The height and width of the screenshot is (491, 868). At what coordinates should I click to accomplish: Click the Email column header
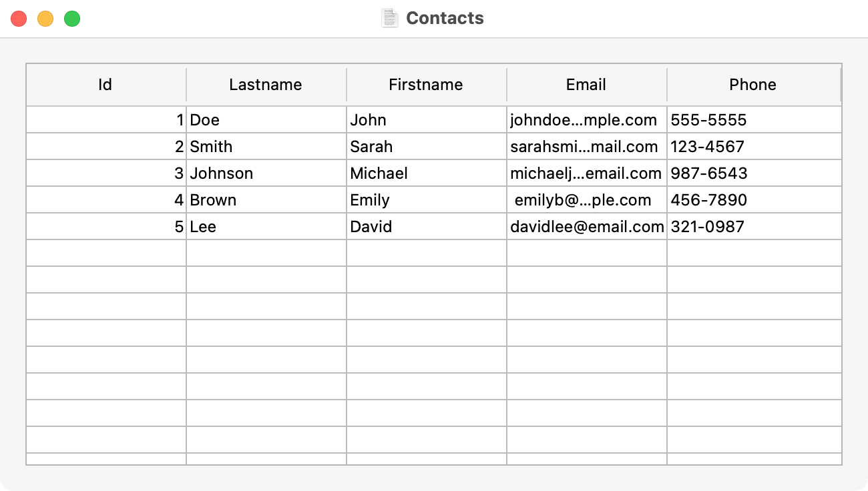(x=586, y=85)
